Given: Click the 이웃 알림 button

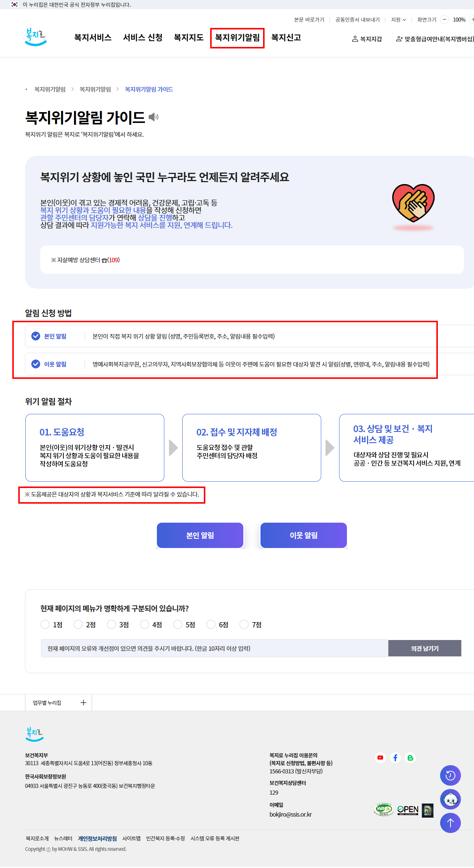Looking at the screenshot, I should coord(304,535).
